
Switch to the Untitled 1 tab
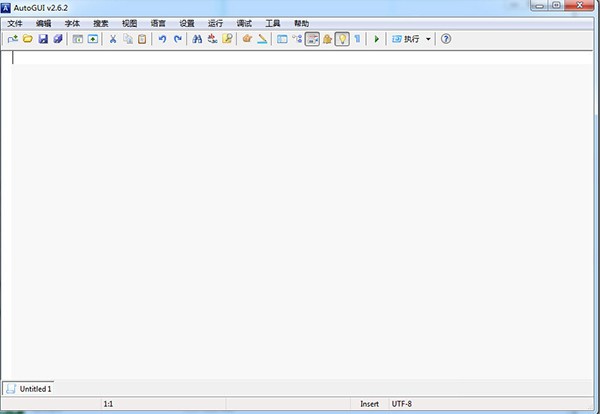[29, 387]
